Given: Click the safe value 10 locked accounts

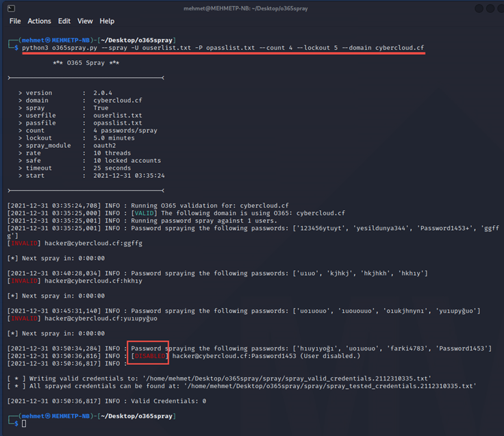Looking at the screenshot, I should [127, 160].
